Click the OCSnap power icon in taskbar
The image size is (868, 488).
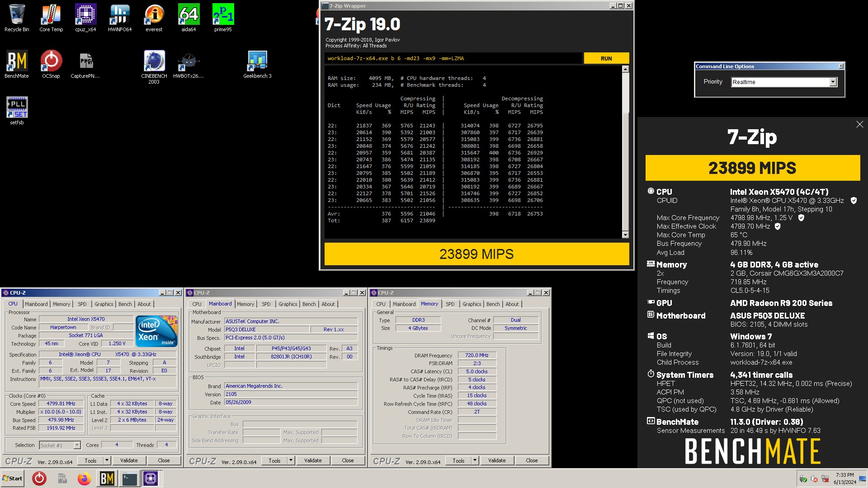pyautogui.click(x=39, y=479)
